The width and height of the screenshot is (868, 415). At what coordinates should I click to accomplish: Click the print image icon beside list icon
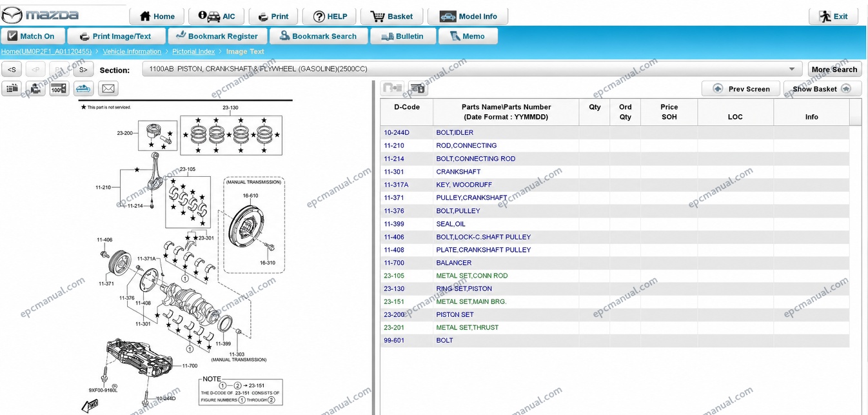tap(35, 88)
